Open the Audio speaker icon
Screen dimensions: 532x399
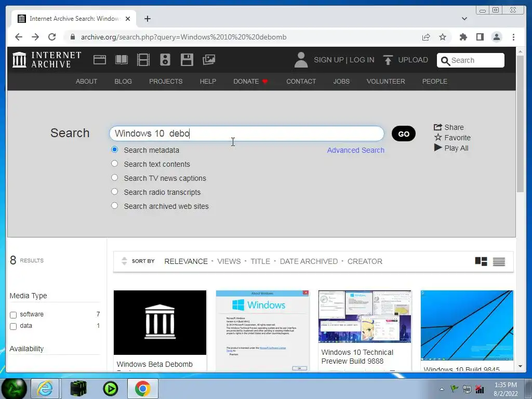point(165,60)
